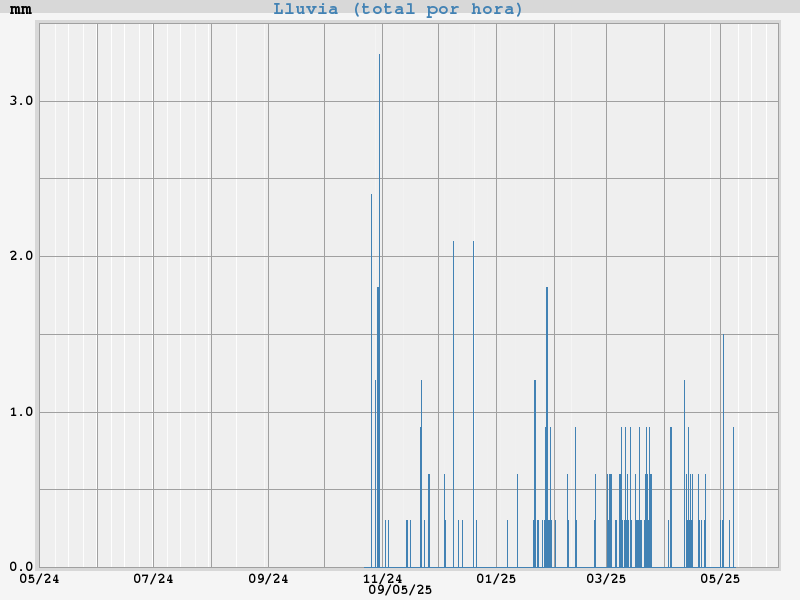Click the 'mm' unit label
800x600 pixels.
point(21,10)
